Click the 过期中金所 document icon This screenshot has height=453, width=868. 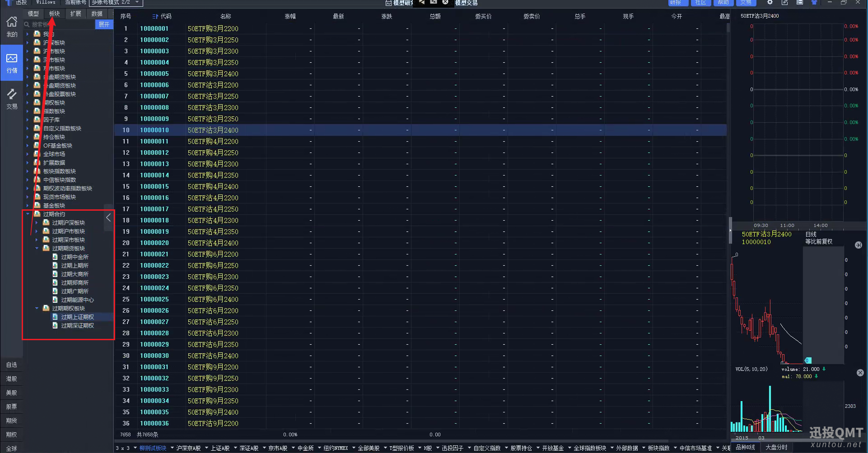click(x=55, y=257)
